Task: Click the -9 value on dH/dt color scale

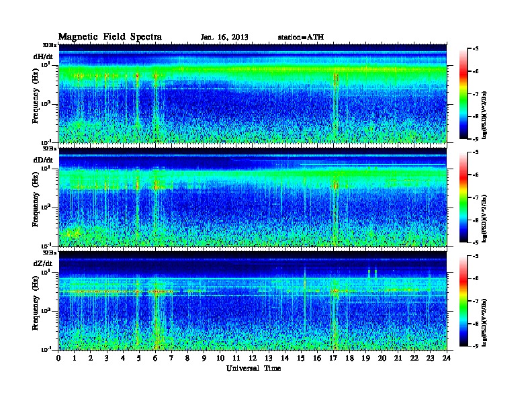Action: pyautogui.click(x=476, y=139)
